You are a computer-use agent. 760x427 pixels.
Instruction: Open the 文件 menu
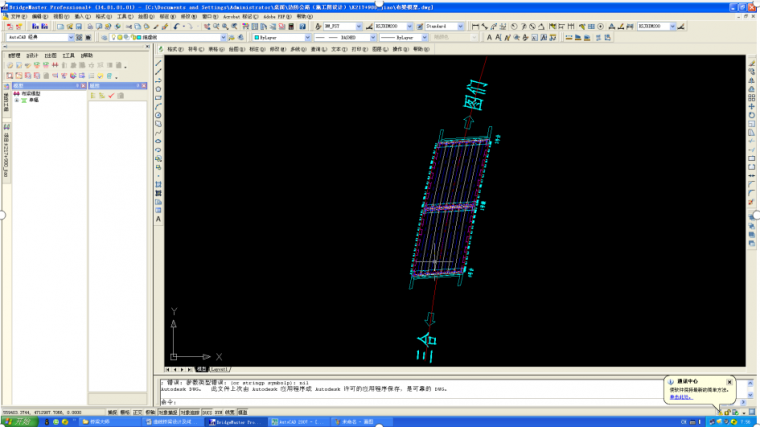point(19,16)
